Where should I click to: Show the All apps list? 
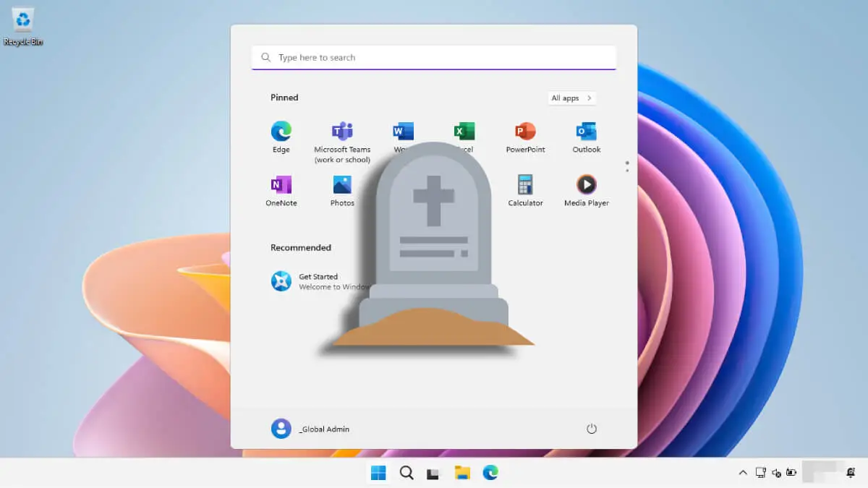[x=571, y=98]
